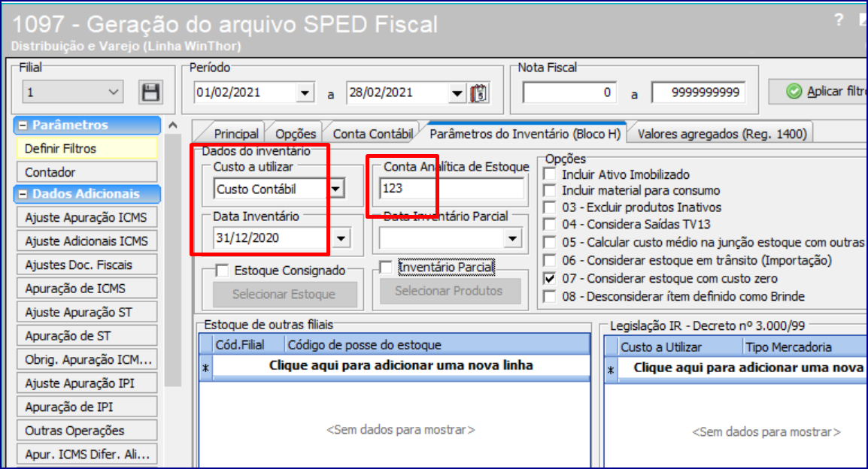The image size is (868, 469).
Task: Click the Conta Analítica de Estoque field
Action: click(451, 189)
